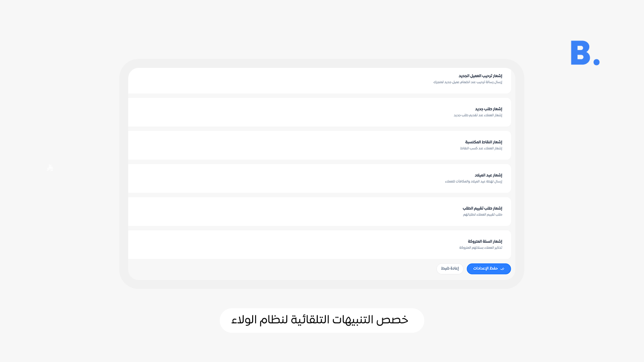644x362 pixels.
Task: Click the birthday greetings and rewards description text
Action: [473, 181]
